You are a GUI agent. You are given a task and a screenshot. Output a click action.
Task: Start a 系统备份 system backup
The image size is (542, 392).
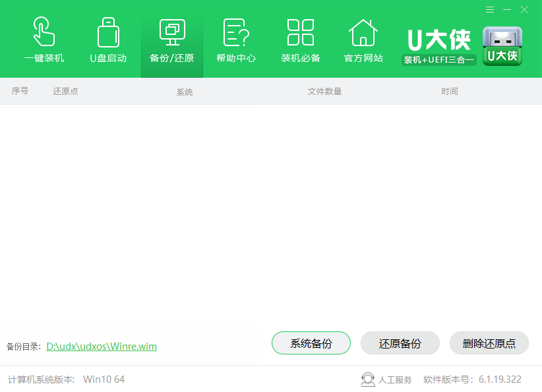311,343
